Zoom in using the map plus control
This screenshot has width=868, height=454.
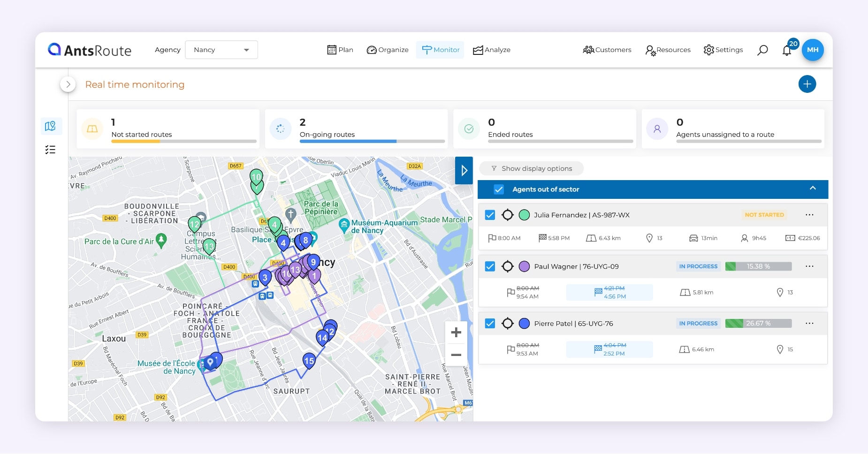(456, 333)
